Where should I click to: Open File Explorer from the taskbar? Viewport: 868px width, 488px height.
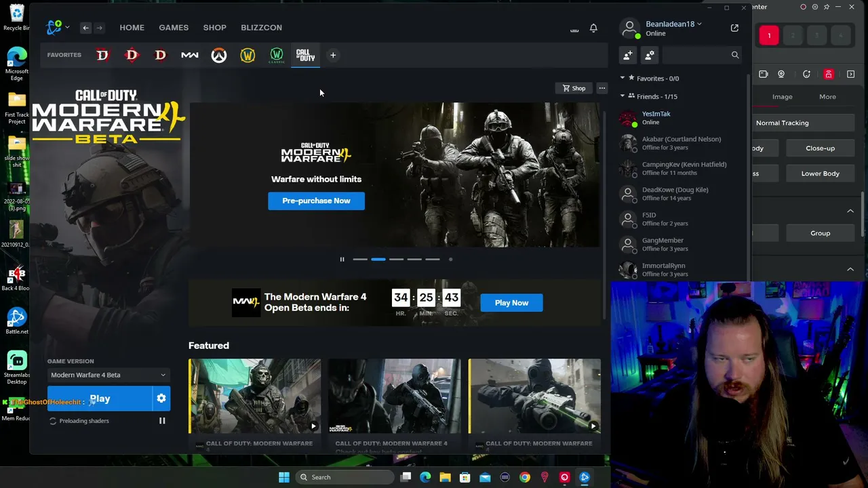(446, 477)
